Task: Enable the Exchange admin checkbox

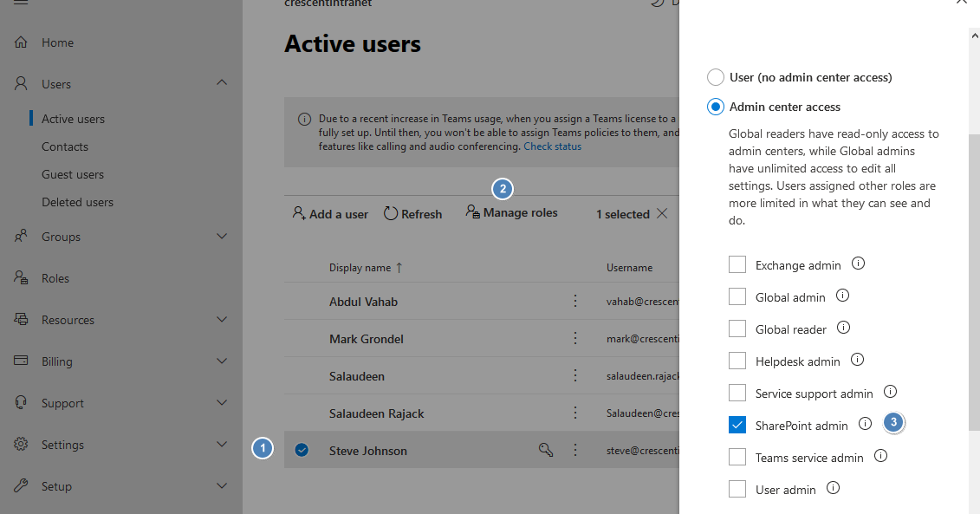Action: click(737, 264)
